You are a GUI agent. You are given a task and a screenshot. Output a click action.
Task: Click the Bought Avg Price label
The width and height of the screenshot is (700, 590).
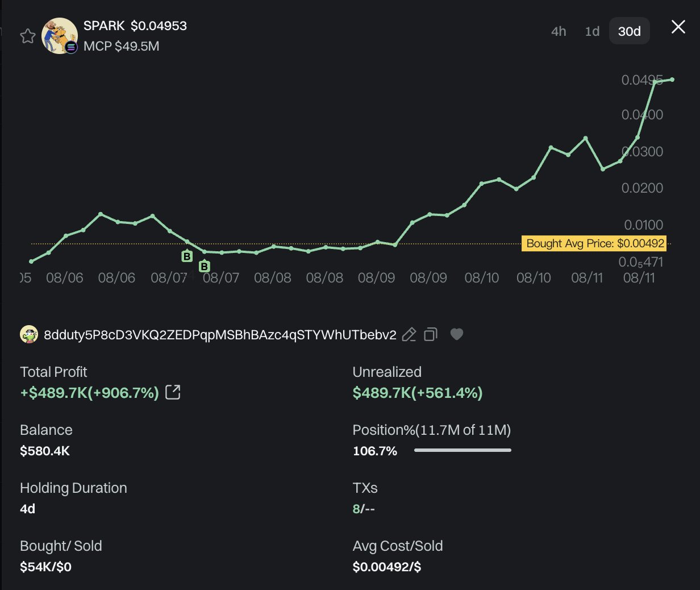tap(595, 243)
